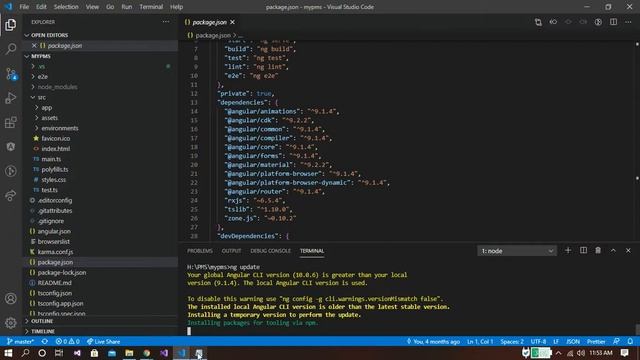
Task: Open the Terminal menu
Action: coord(151,7)
